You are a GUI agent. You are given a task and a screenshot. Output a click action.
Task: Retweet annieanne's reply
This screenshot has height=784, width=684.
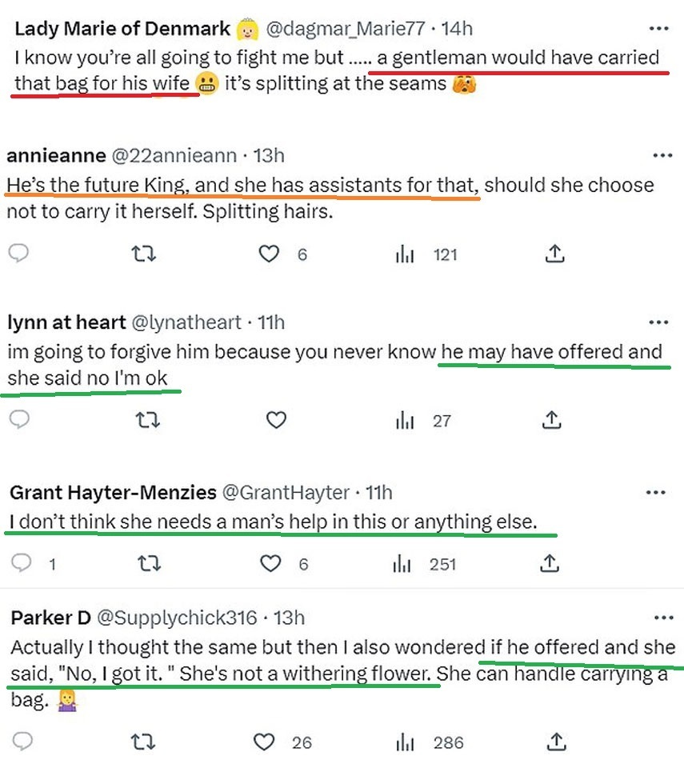(x=144, y=254)
